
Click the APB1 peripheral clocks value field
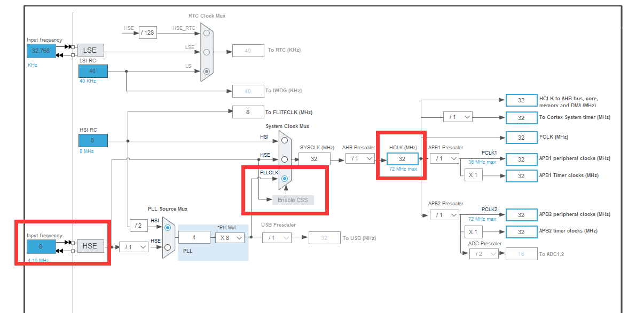522,159
